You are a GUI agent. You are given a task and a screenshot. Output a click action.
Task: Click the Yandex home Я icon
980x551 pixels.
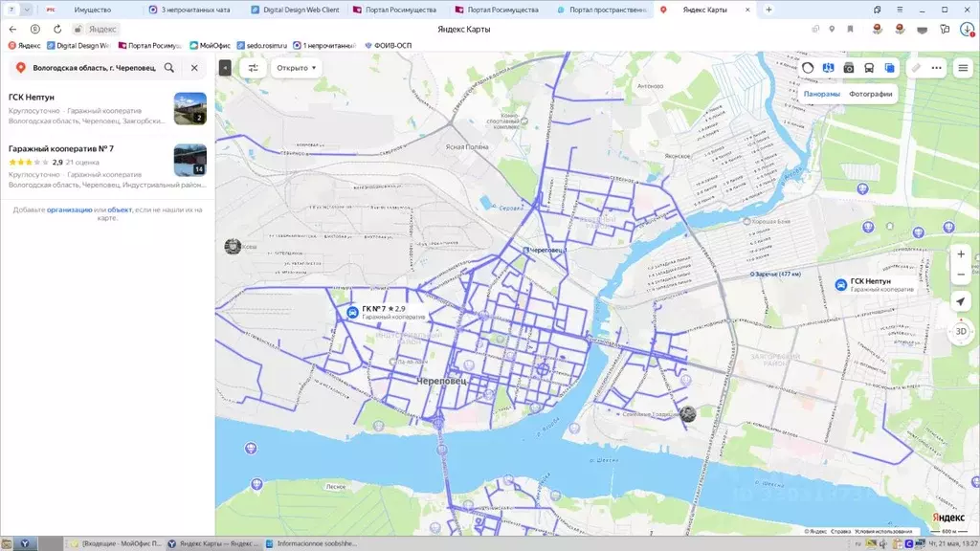click(x=35, y=29)
